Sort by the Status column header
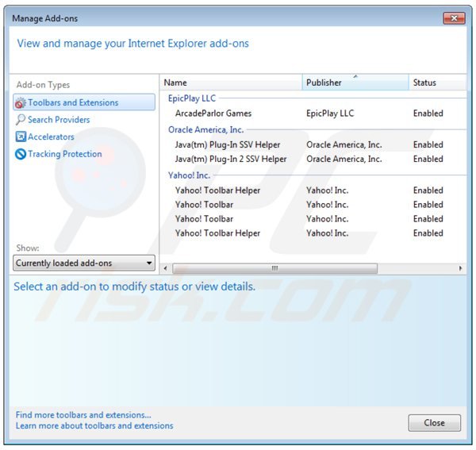476x450 pixels. tap(437, 83)
